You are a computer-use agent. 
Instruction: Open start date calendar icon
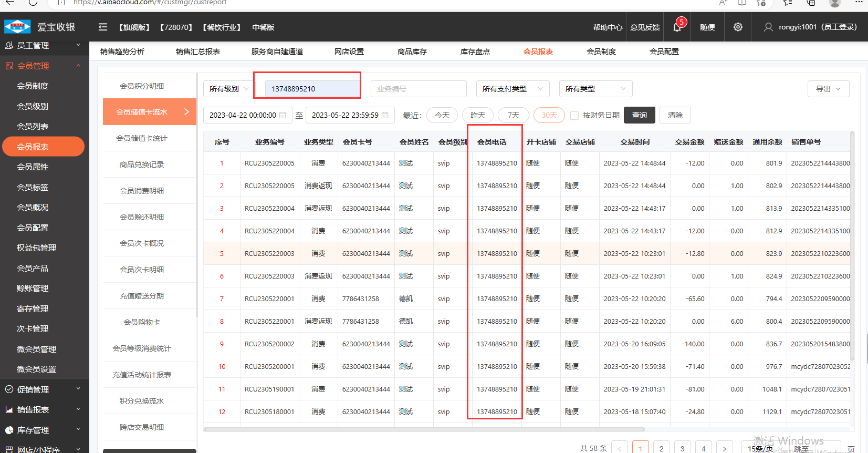click(x=283, y=115)
